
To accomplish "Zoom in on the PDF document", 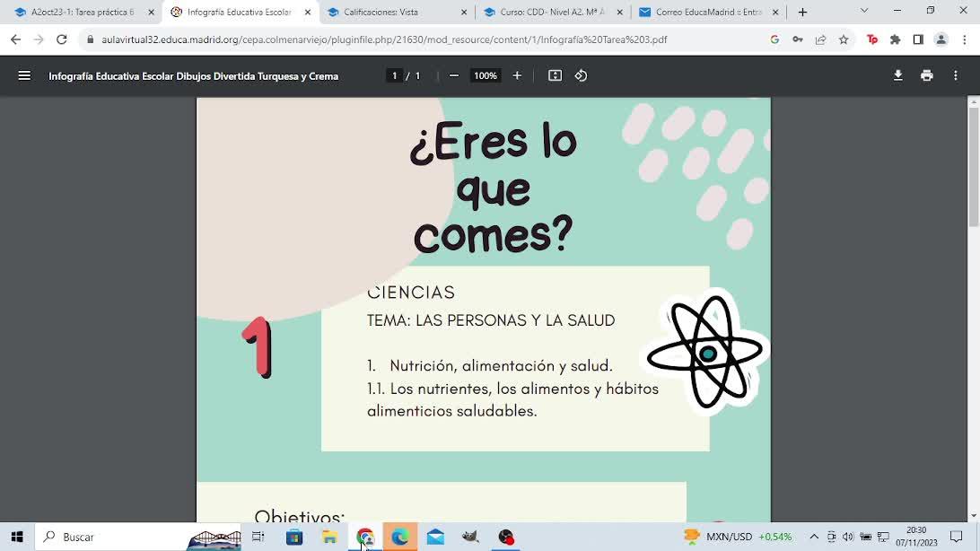I will 517,75.
